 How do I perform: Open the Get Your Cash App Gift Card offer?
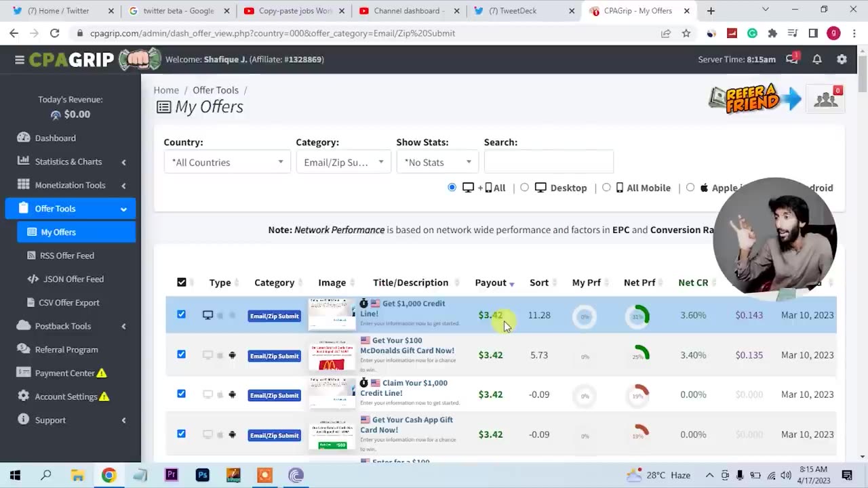[407, 425]
